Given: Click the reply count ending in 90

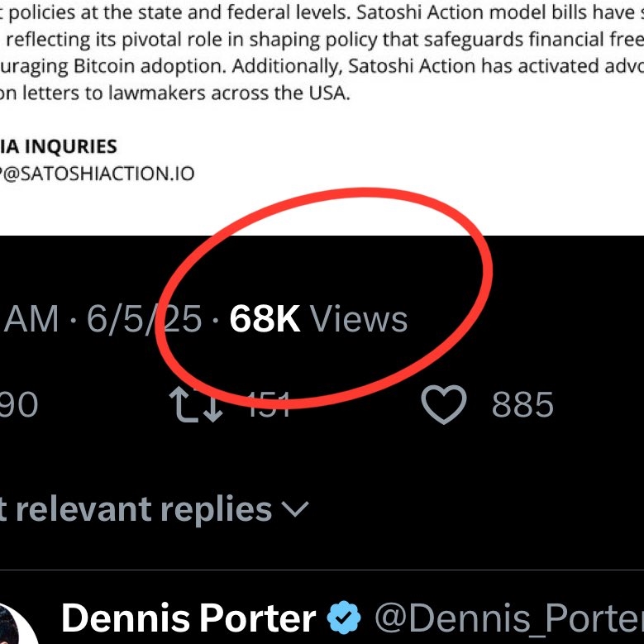Looking at the screenshot, I should click(18, 405).
